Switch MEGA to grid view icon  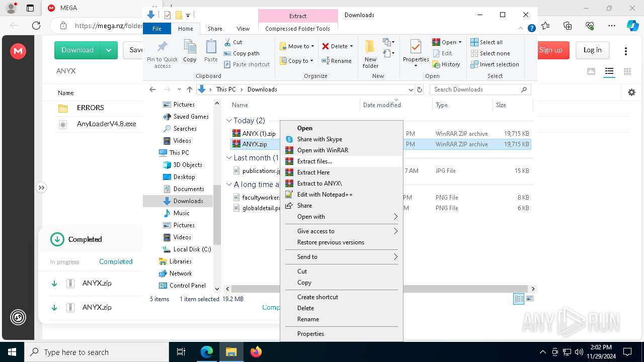[x=627, y=71]
